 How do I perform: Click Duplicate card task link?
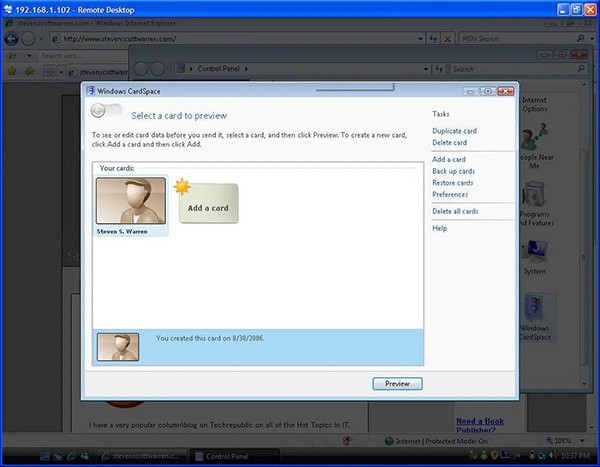tap(454, 131)
